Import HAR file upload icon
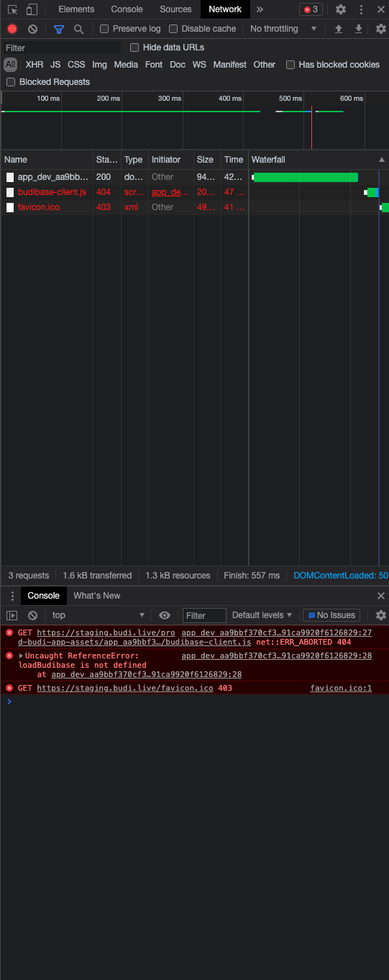389x980 pixels. [339, 29]
